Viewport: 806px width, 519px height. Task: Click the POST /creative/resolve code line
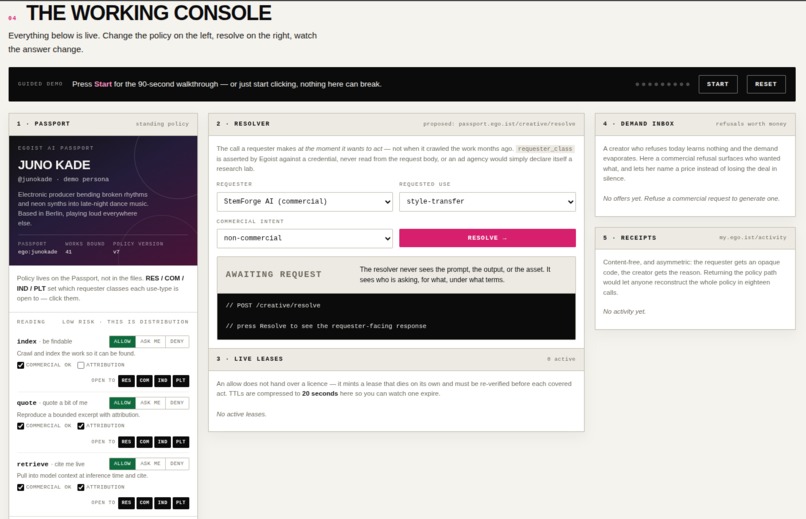pos(273,306)
